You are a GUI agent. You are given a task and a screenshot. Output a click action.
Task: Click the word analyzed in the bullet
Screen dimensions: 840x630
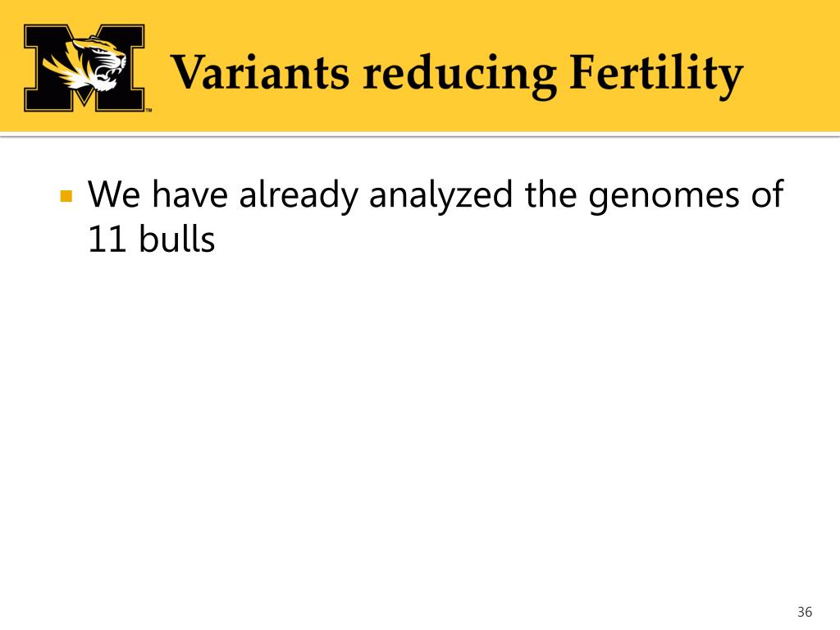441,195
